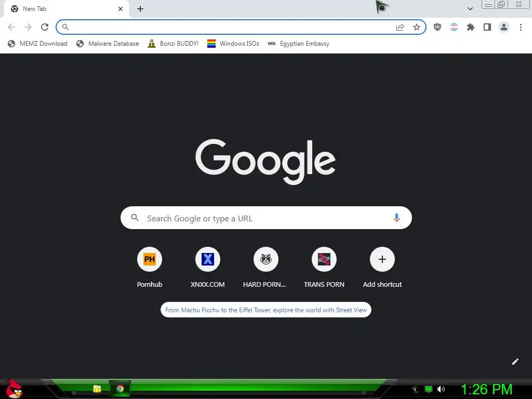Open Egyptian Embassy bookmark

coord(299,44)
